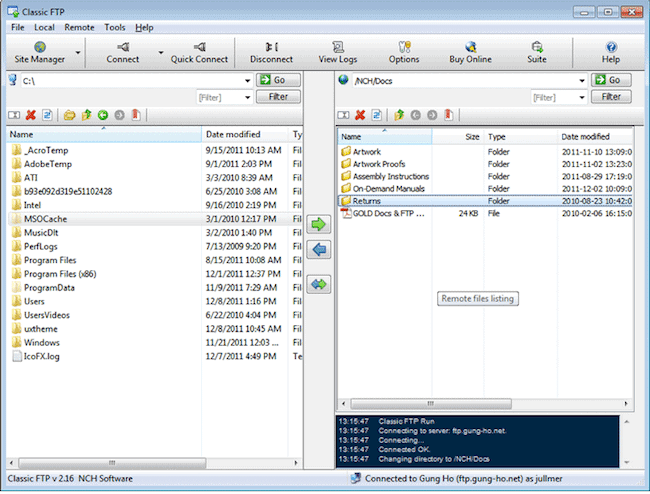Click local new folder icon
Viewport: 650px width, 494px height.
[69, 115]
